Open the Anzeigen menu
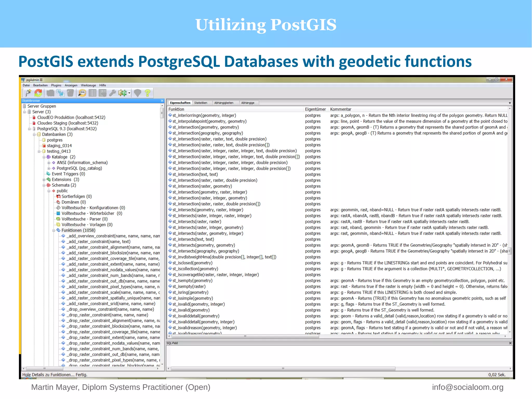 pyautogui.click(x=71, y=85)
